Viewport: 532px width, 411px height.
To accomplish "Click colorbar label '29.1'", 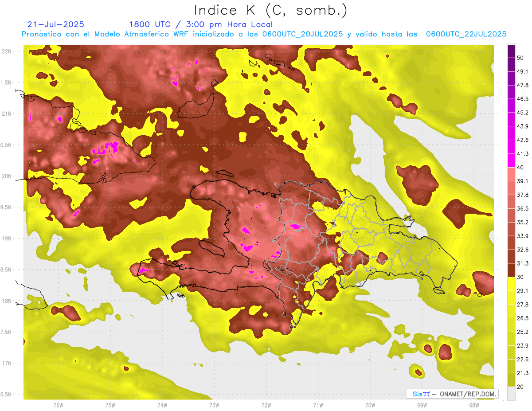I will tap(523, 291).
